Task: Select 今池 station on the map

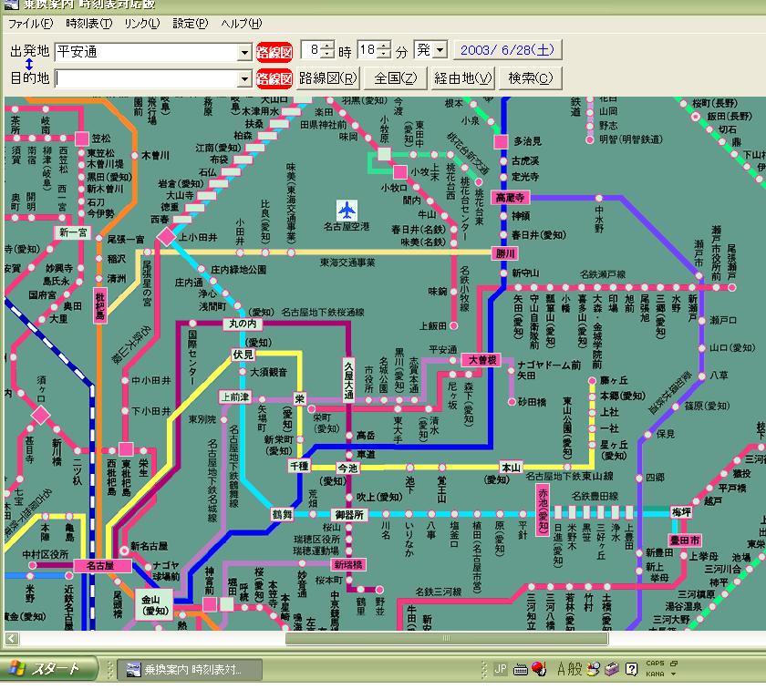Action: pos(347,468)
